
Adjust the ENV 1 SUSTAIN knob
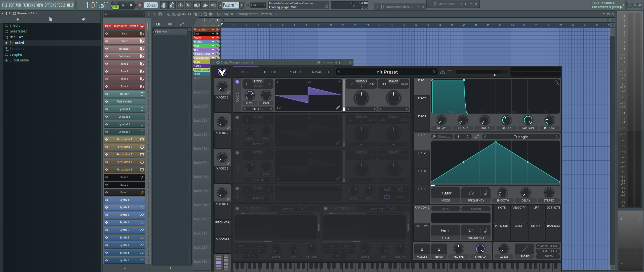point(528,120)
